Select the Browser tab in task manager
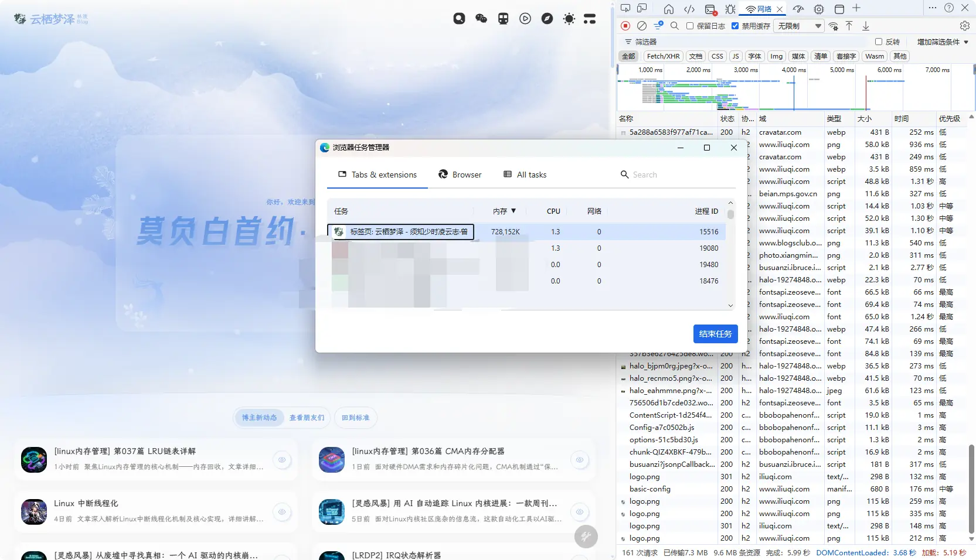 coord(460,175)
